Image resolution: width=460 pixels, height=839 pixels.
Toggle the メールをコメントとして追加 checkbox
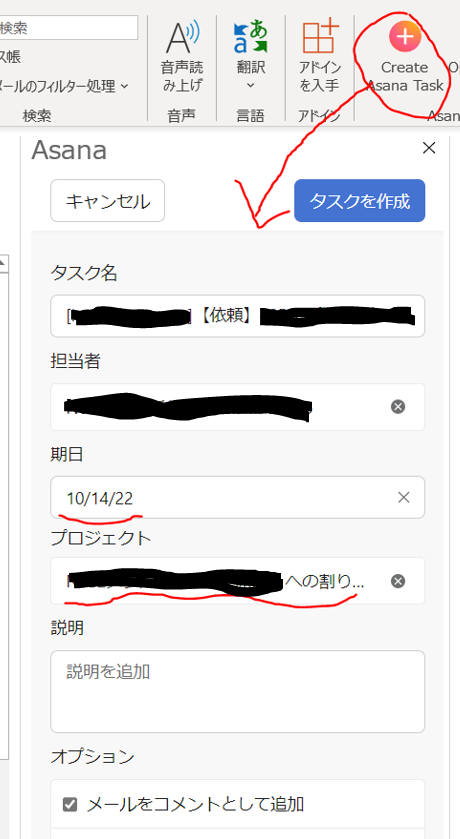(70, 804)
